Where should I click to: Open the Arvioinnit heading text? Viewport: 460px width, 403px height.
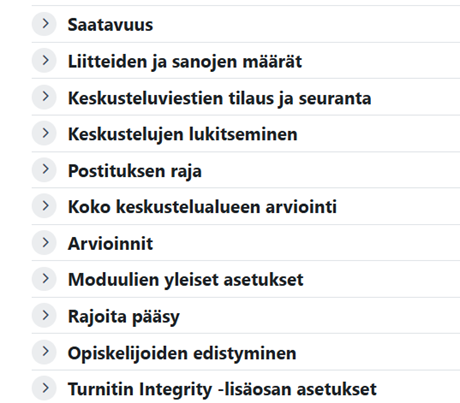click(x=110, y=243)
